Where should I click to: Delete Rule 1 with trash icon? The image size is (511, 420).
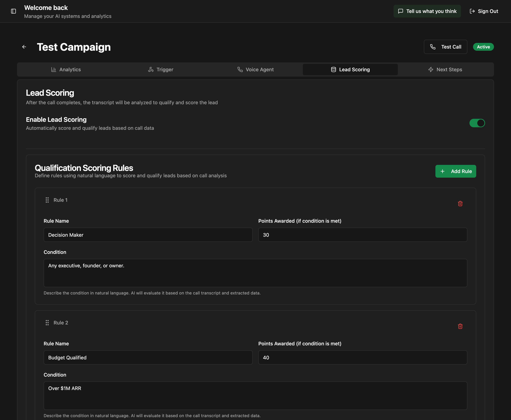pos(460,204)
